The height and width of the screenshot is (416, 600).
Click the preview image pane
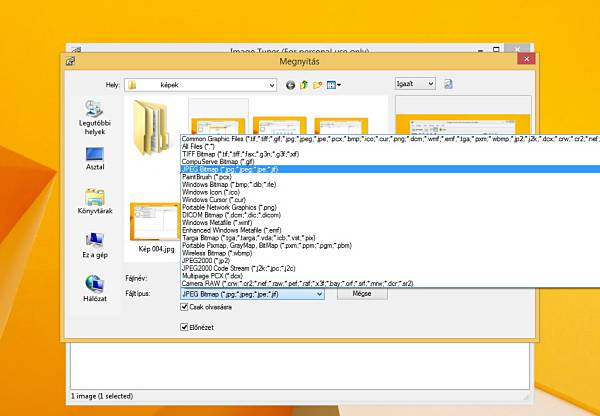click(x=463, y=115)
